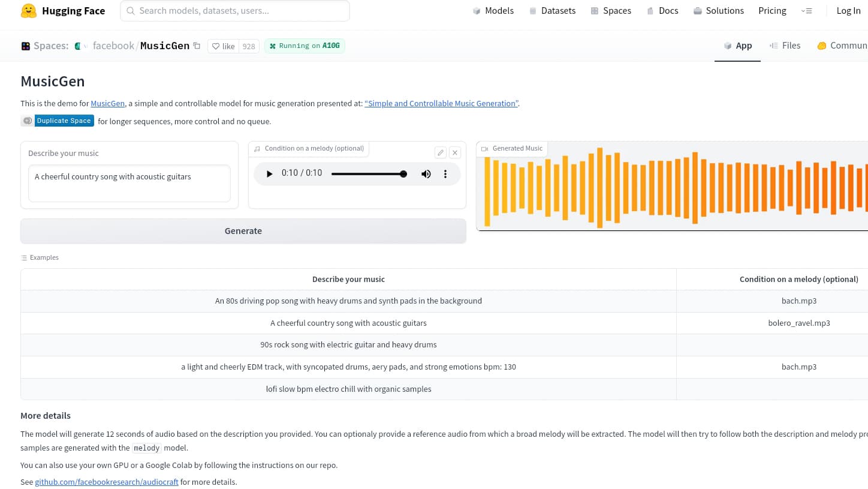The width and height of the screenshot is (868, 489).
Task: Open the Hugging Face logo home link
Action: [x=63, y=11]
